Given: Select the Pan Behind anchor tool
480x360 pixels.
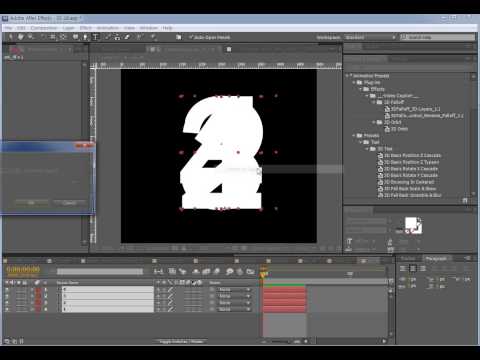Looking at the screenshot, I should tap(63, 37).
